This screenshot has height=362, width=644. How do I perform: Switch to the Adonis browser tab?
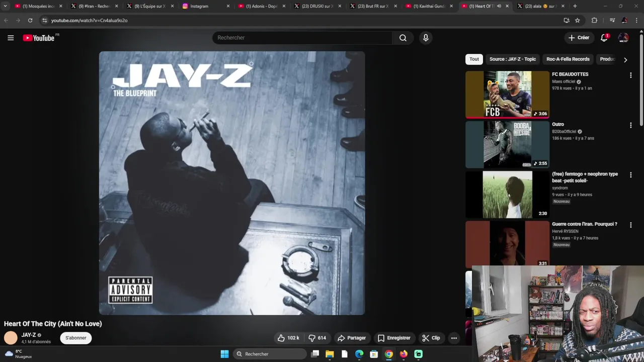(x=262, y=6)
